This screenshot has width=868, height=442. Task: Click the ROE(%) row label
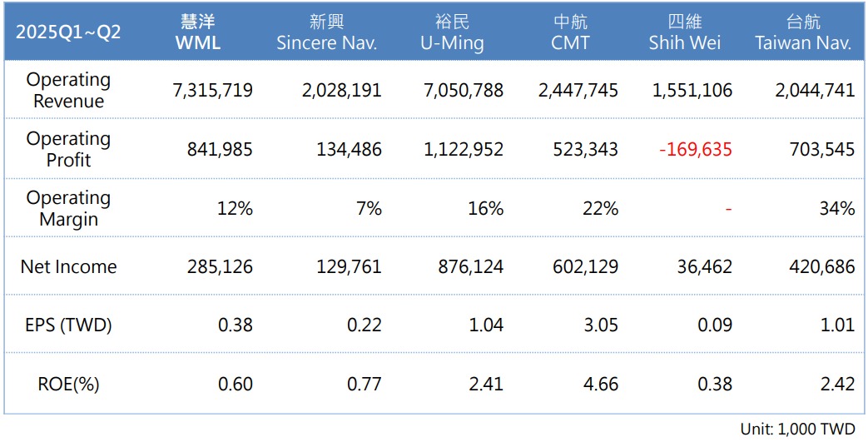coord(68,384)
